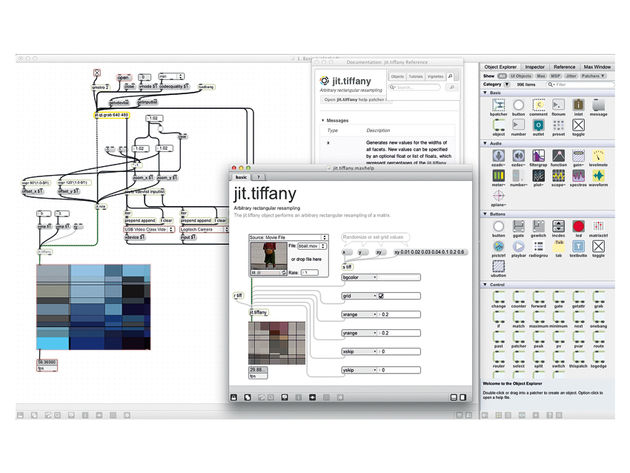This screenshot has width=630, height=473.
Task: Enable the UI Objects show filter
Action: pyautogui.click(x=521, y=76)
